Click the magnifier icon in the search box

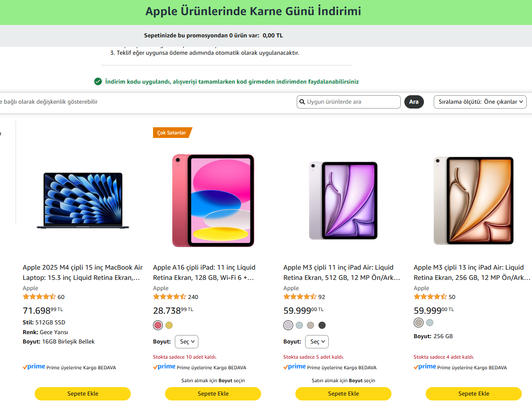point(302,102)
